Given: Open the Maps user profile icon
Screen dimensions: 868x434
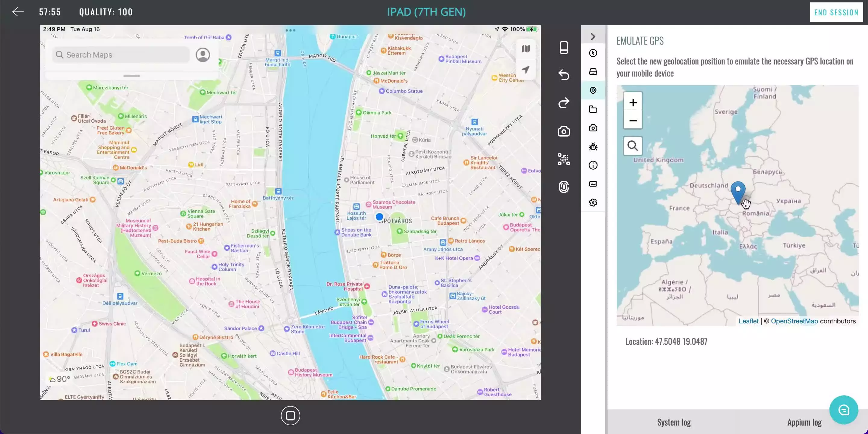Looking at the screenshot, I should pos(203,55).
